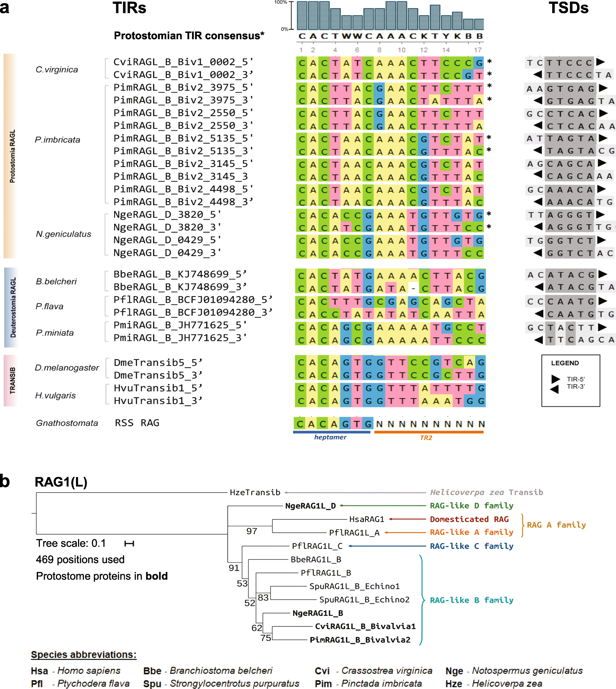Screen dimensions: 616x689
Task: Select row 'PimRAGL_B_Biv2_3145_3'
Action: pyautogui.click(x=181, y=176)
